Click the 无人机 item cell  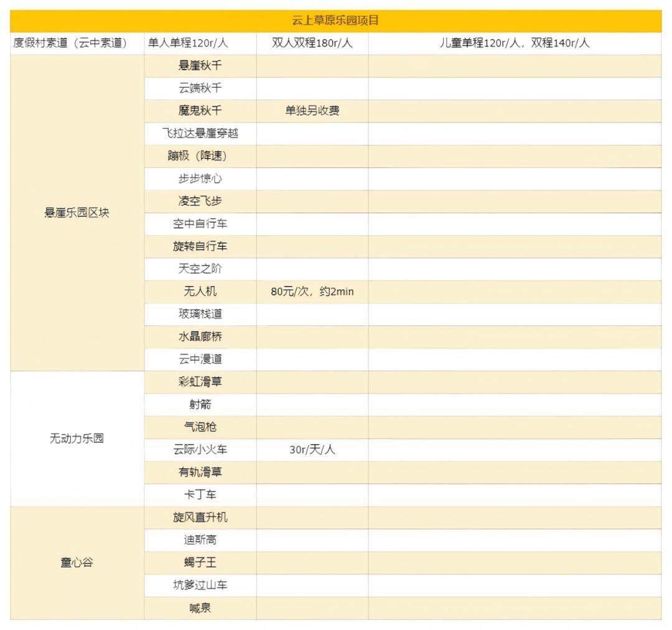click(x=200, y=292)
